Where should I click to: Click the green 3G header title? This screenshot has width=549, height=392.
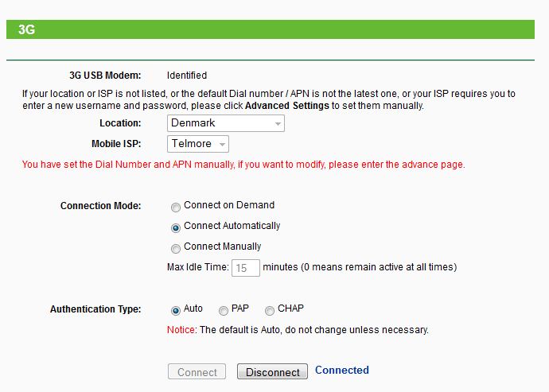point(26,29)
